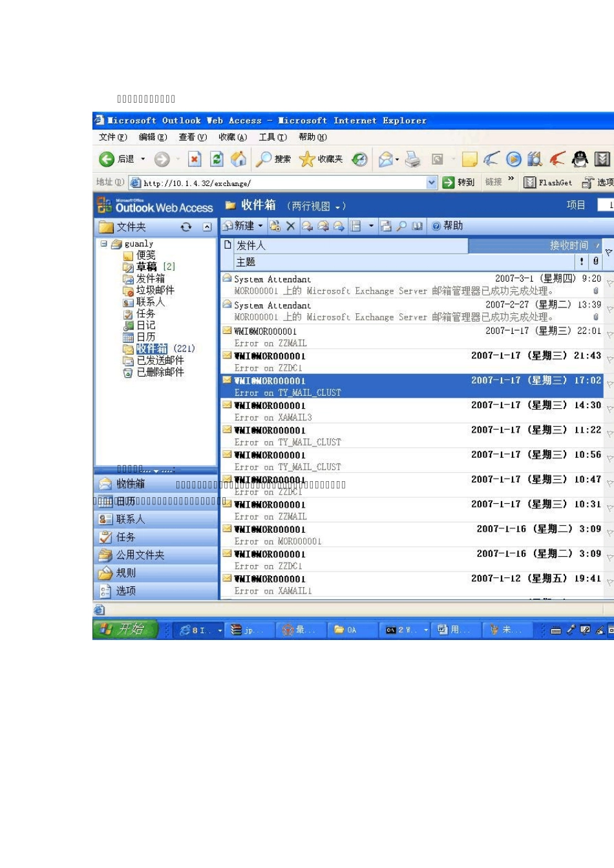Refresh the folder list in the 文件夹 header
The width and height of the screenshot is (614, 868).
(186, 227)
